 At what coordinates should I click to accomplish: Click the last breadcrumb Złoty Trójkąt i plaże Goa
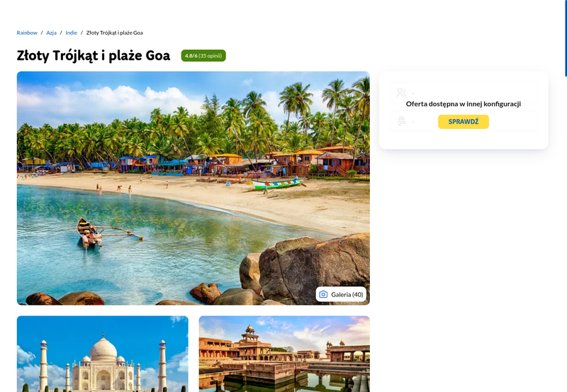coord(115,33)
